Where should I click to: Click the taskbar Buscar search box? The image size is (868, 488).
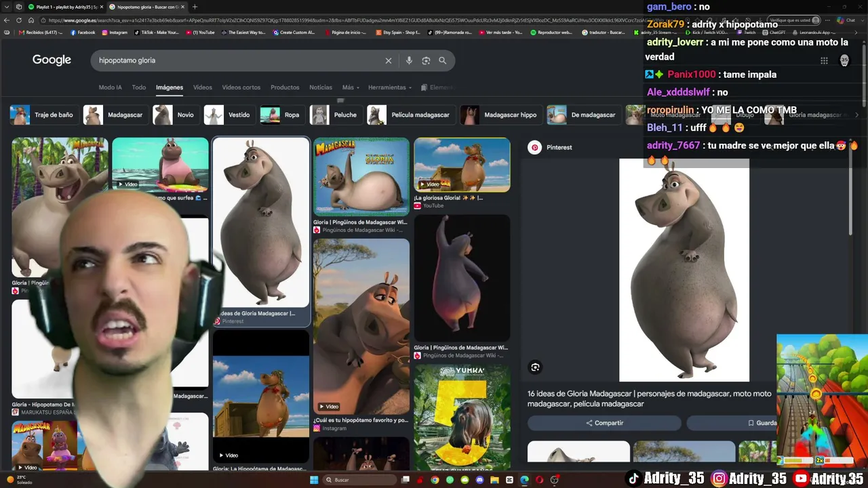click(358, 480)
